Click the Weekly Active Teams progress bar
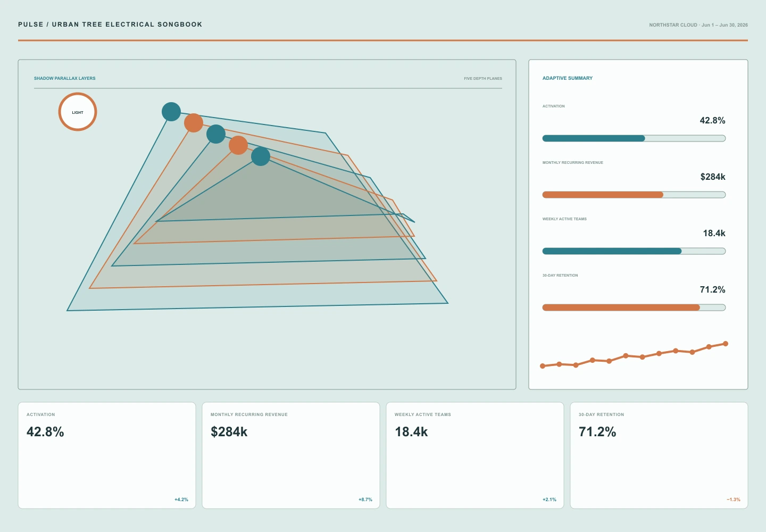766x532 pixels. click(x=634, y=251)
